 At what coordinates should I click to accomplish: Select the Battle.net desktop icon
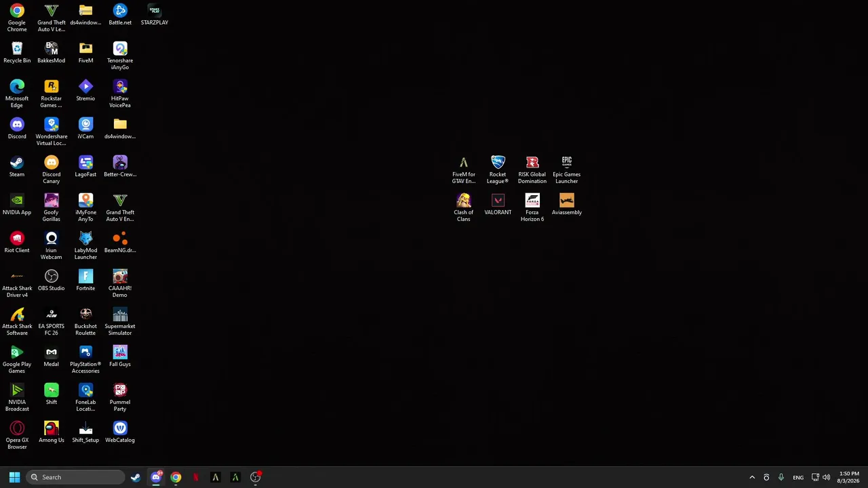point(120,14)
